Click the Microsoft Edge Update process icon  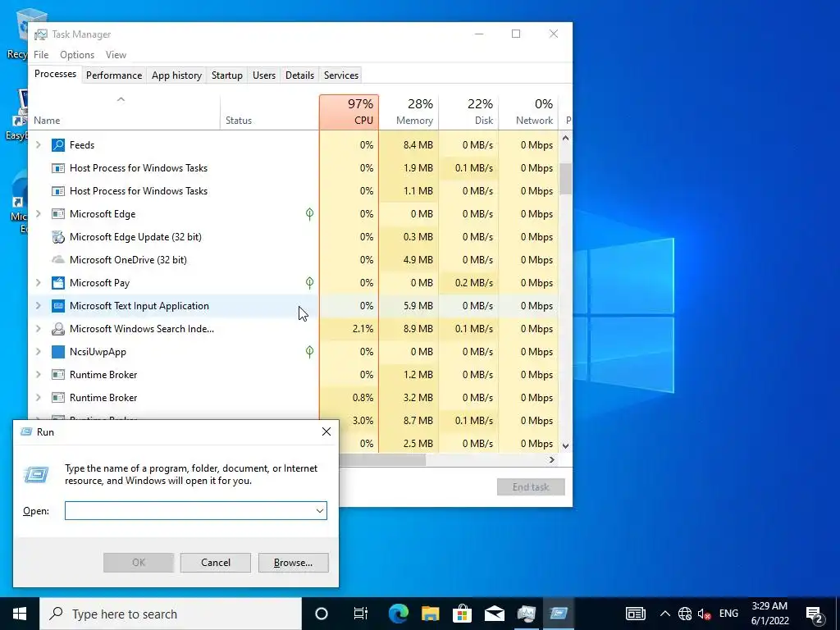[x=58, y=237]
